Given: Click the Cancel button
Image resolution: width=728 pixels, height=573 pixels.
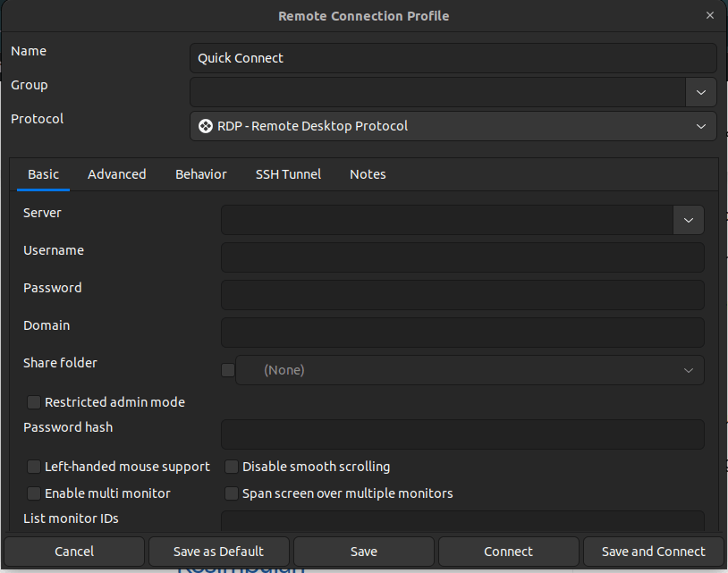Looking at the screenshot, I should point(74,552).
